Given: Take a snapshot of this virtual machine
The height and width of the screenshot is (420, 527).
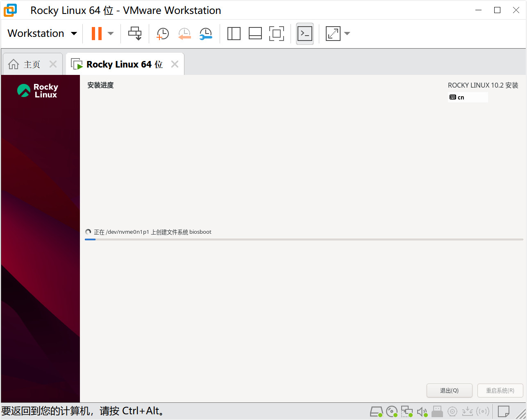Looking at the screenshot, I should (163, 34).
